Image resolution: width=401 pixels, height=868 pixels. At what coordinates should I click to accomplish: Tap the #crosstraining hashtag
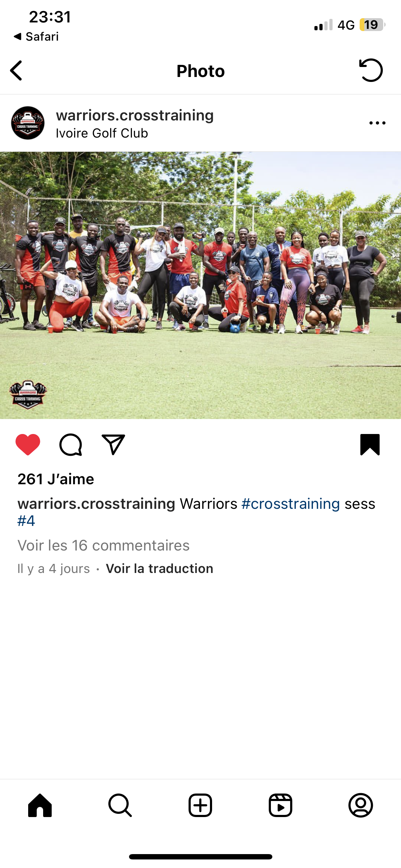(291, 504)
